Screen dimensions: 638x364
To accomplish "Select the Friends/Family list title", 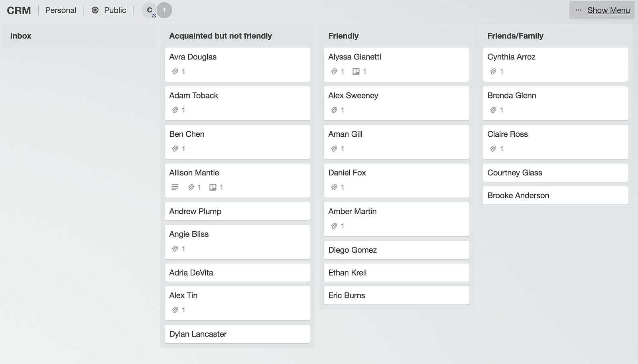I will 515,36.
